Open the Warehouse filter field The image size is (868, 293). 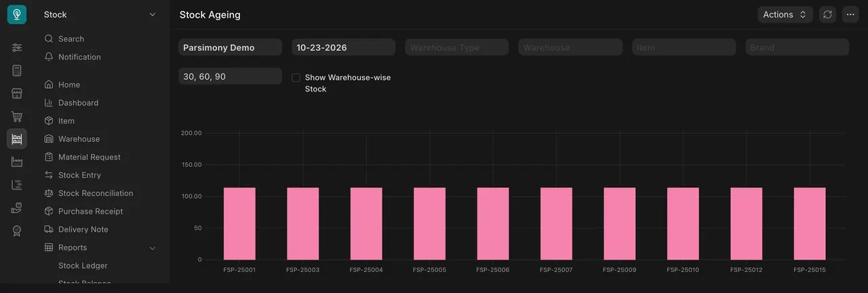click(570, 47)
